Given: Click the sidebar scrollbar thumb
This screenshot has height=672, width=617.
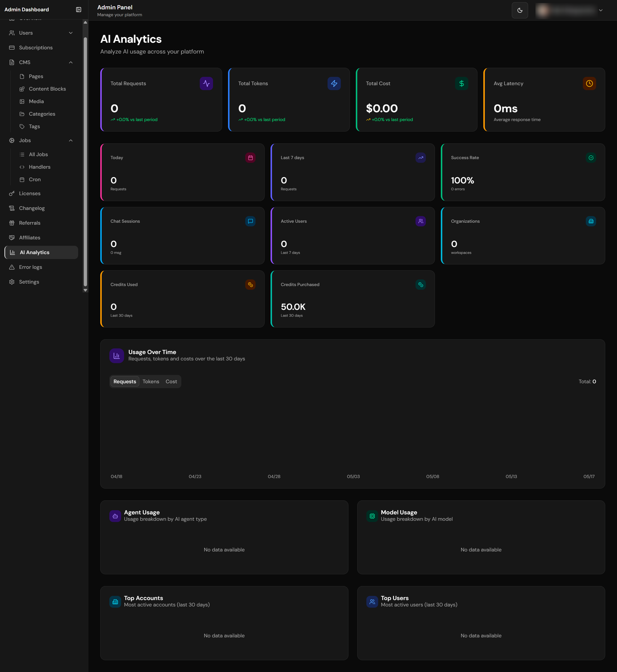Looking at the screenshot, I should (x=86, y=162).
